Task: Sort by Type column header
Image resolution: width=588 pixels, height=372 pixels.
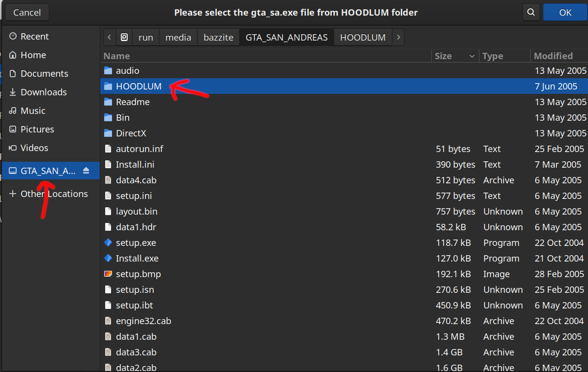Action: (x=504, y=56)
